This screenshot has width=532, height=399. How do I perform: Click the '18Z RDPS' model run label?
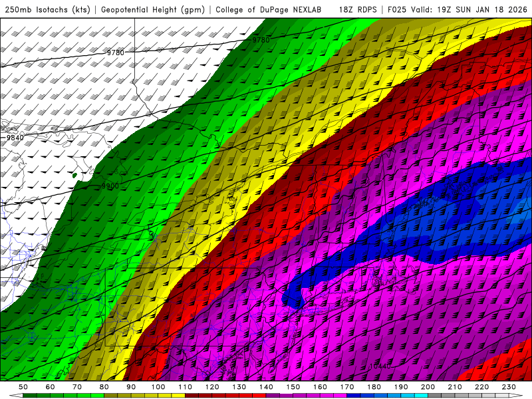click(358, 9)
